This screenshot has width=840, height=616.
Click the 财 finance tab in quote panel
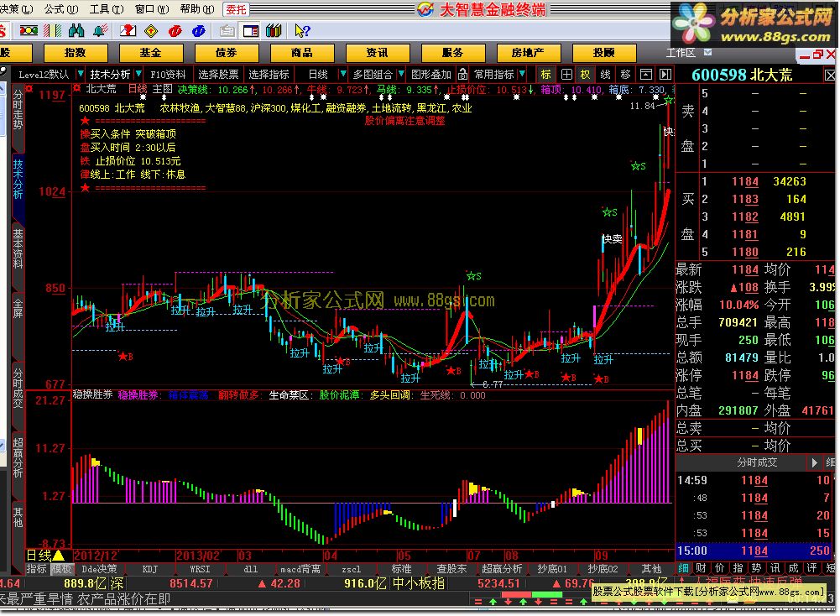pos(701,568)
